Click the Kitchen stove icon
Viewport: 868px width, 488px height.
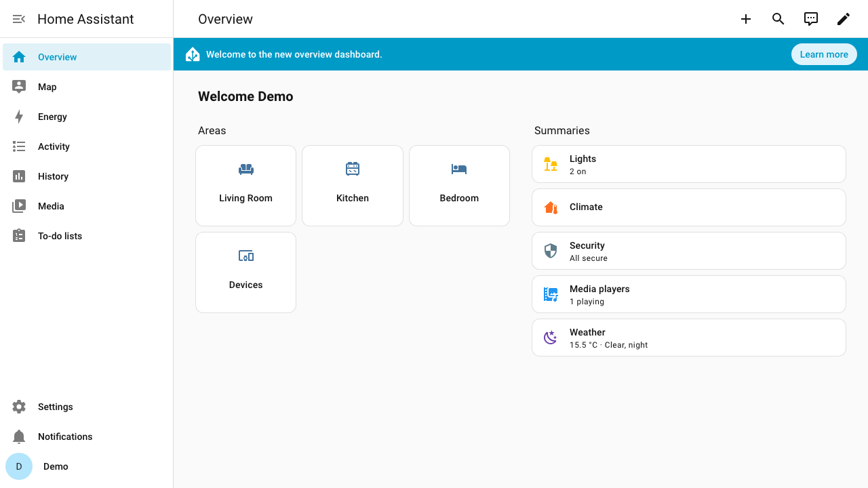pos(353,169)
